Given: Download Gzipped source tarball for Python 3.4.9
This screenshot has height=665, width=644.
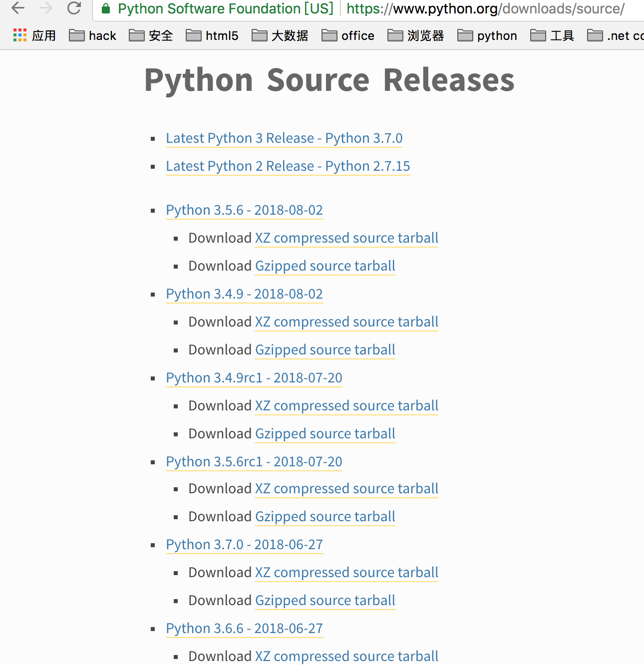Looking at the screenshot, I should pos(325,349).
